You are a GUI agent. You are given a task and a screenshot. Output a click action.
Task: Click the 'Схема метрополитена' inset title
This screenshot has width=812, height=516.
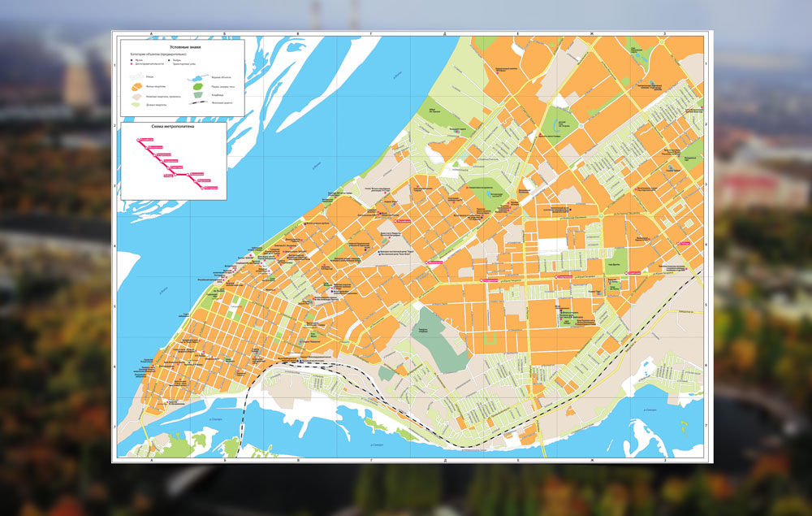[172, 127]
